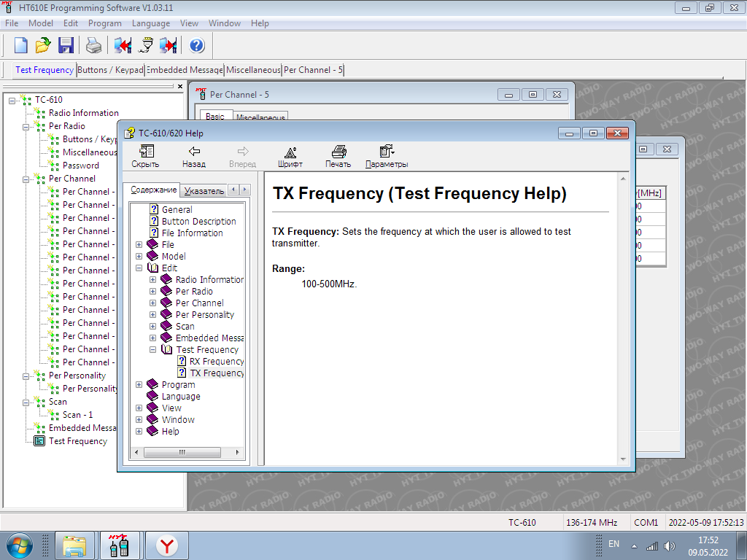747x560 pixels.
Task: Collapse the Per Channel node in left tree
Action: 26,179
